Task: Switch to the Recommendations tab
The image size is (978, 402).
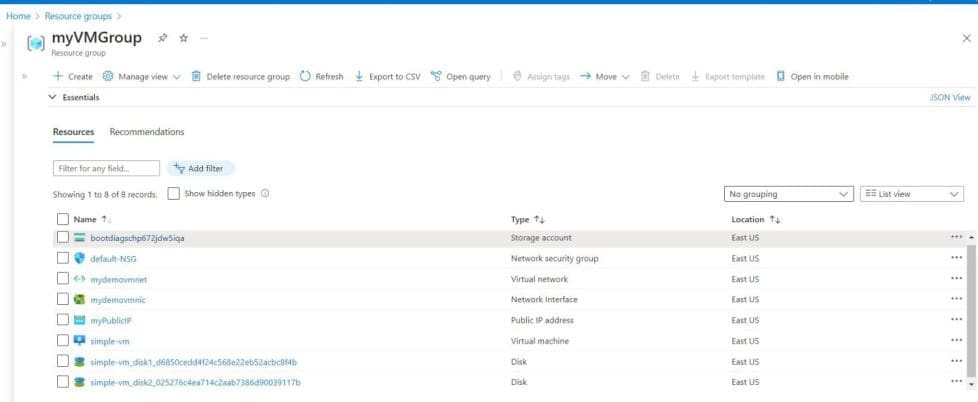Action: pyautogui.click(x=147, y=132)
